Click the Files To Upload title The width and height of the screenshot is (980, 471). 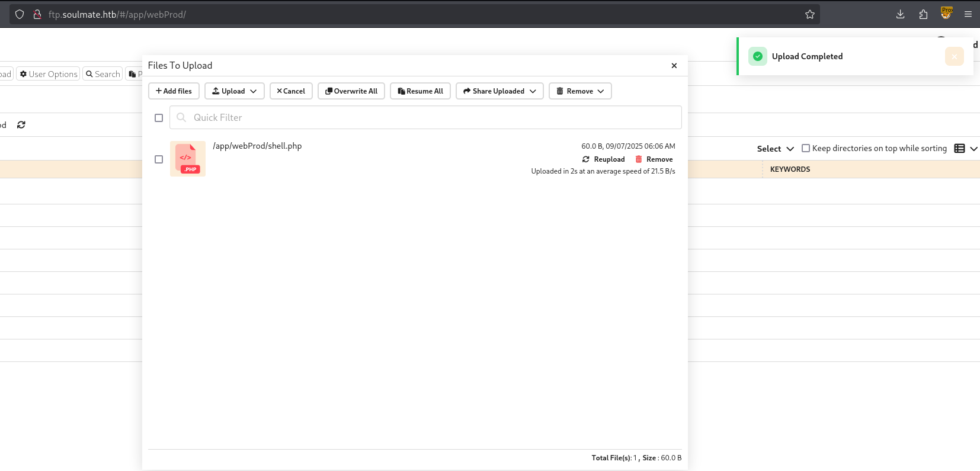coord(180,66)
